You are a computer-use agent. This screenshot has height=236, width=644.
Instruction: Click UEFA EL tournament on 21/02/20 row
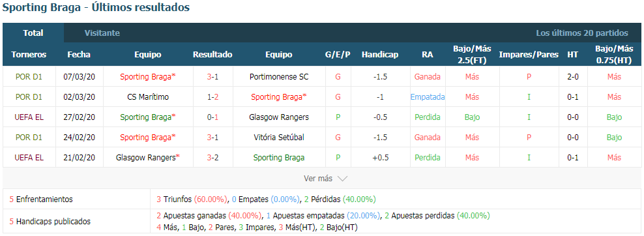(x=29, y=157)
